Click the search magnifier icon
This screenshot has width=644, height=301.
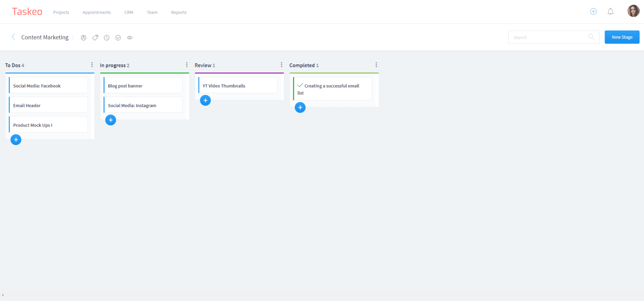pyautogui.click(x=591, y=37)
